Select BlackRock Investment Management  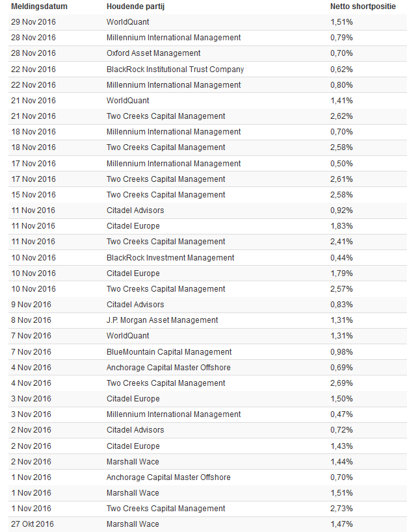[170, 258]
